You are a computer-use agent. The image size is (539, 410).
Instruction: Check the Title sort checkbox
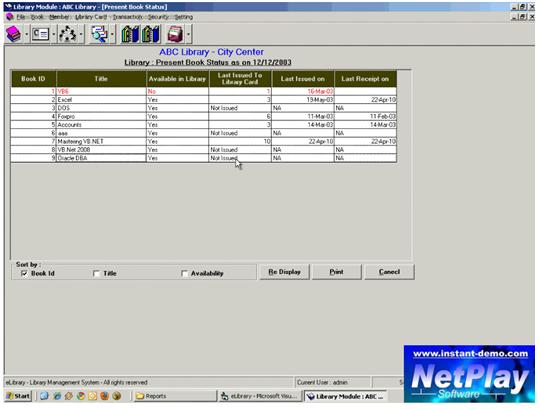tap(96, 274)
